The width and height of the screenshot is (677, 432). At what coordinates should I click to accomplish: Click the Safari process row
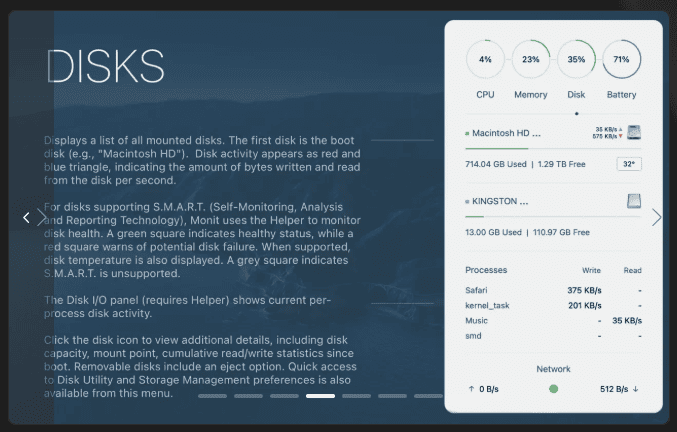(554, 290)
